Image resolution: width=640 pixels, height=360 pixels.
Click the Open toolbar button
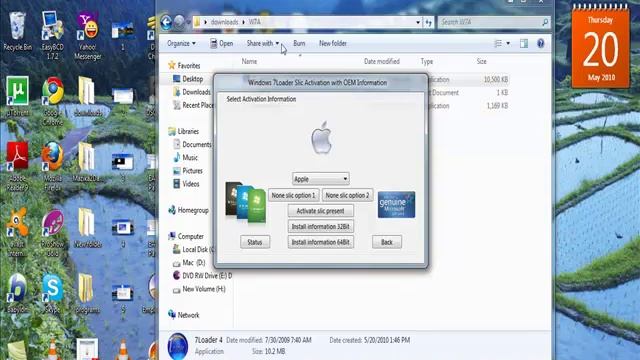pos(221,43)
